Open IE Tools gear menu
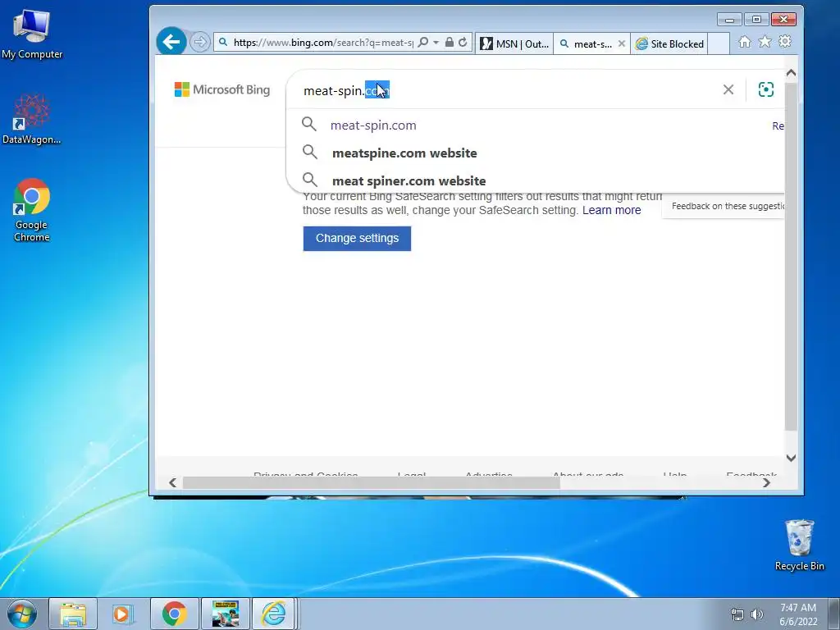The height and width of the screenshot is (630, 840). [x=785, y=42]
